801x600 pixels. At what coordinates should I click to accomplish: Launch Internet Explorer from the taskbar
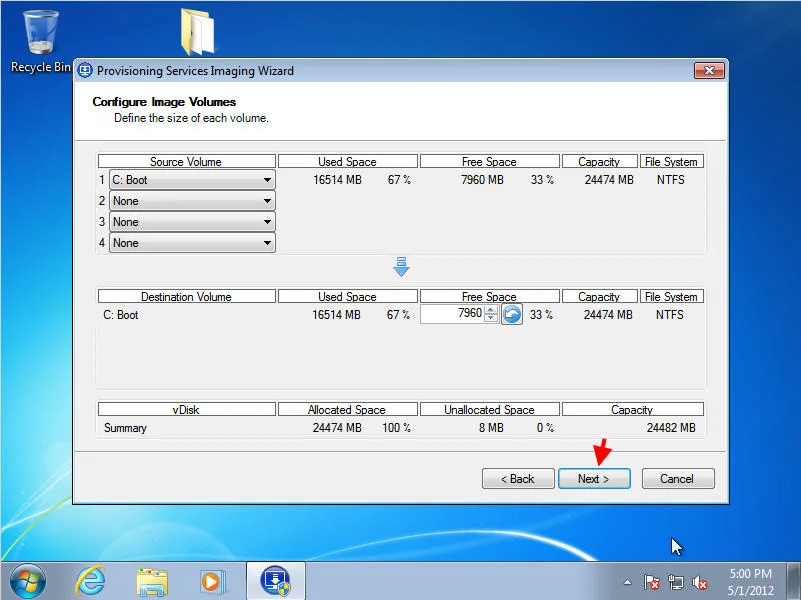click(x=90, y=581)
